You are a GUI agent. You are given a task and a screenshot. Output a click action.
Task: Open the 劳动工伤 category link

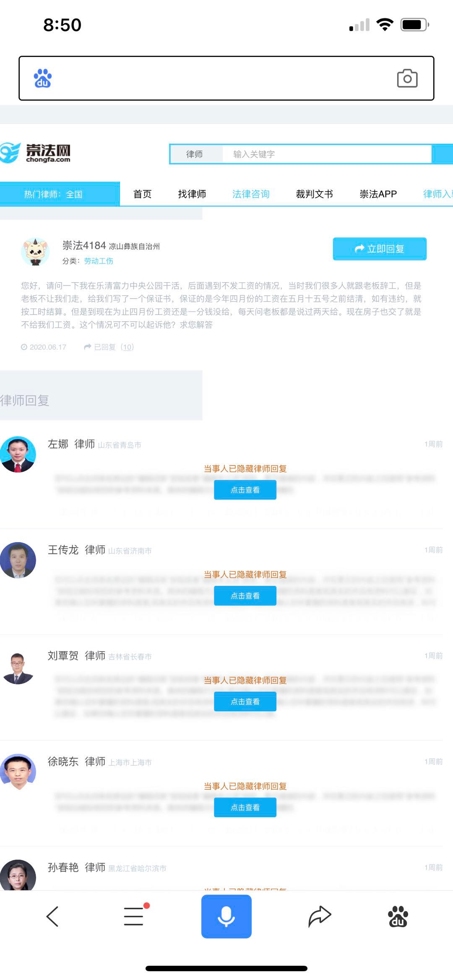coord(99,261)
